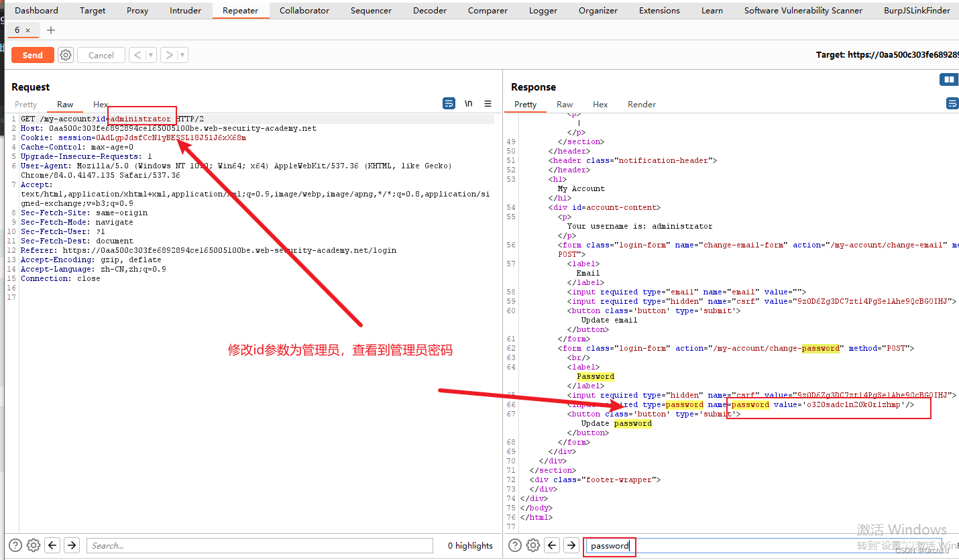Open the Intruder tab in the top menu

point(184,10)
